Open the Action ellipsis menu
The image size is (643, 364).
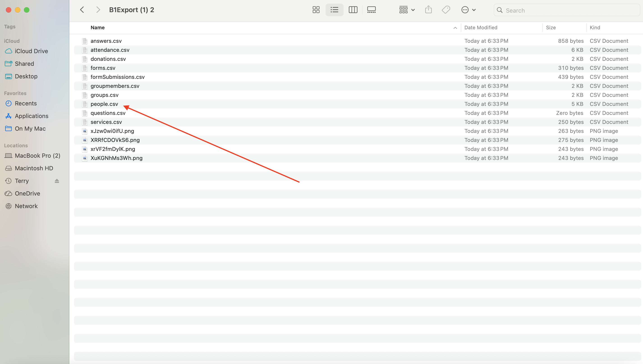[x=468, y=10]
